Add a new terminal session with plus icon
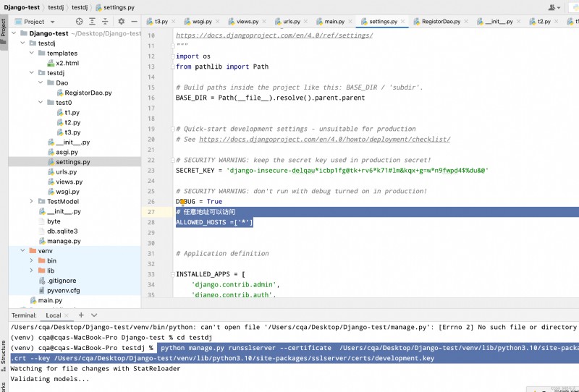This screenshot has height=392, width=579. (x=81, y=315)
